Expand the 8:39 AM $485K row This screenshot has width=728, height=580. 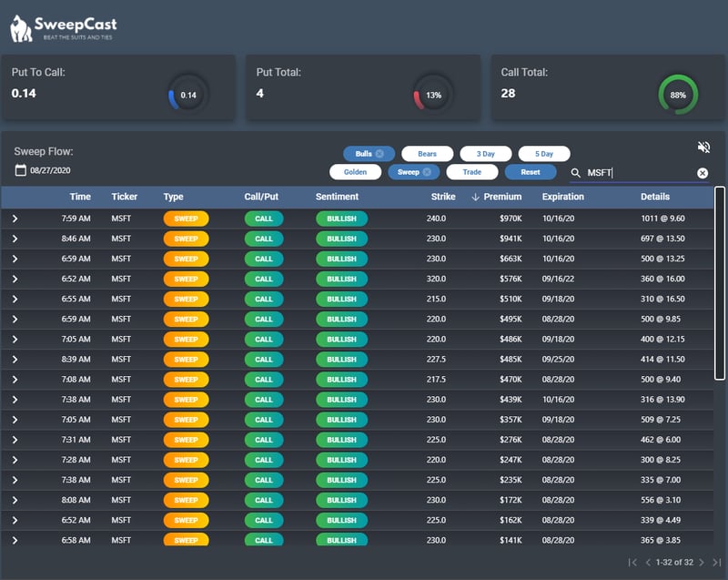point(15,360)
